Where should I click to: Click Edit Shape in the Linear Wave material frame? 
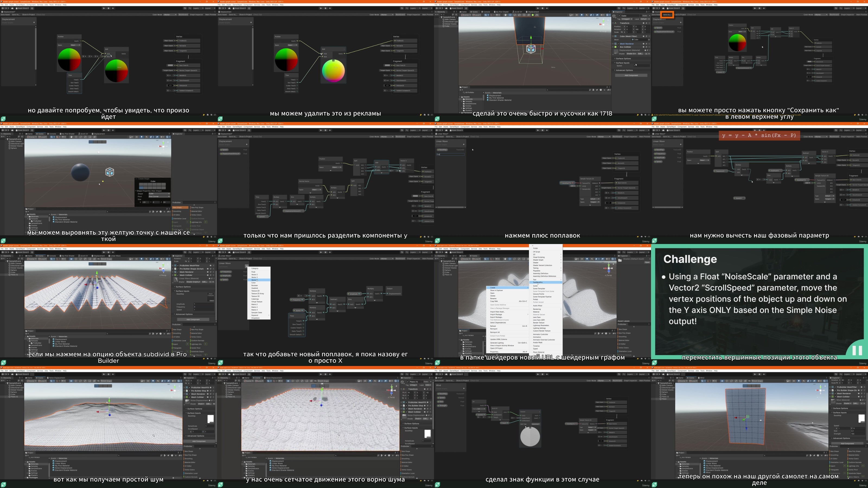[107, 259]
